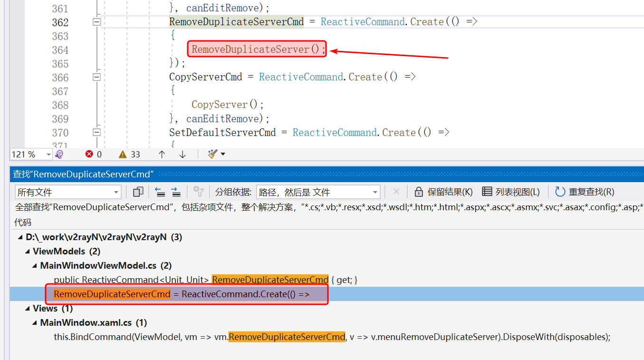Collapse the code block at line 362

pyautogui.click(x=96, y=22)
